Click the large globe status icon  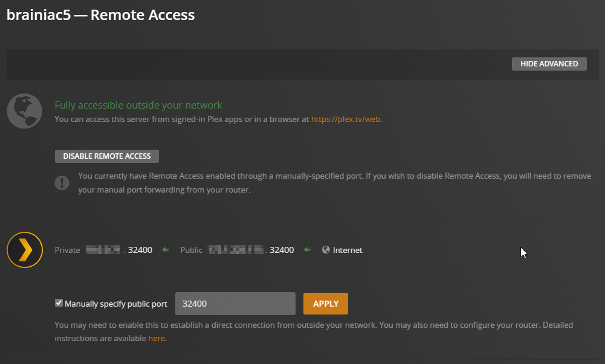(x=24, y=111)
